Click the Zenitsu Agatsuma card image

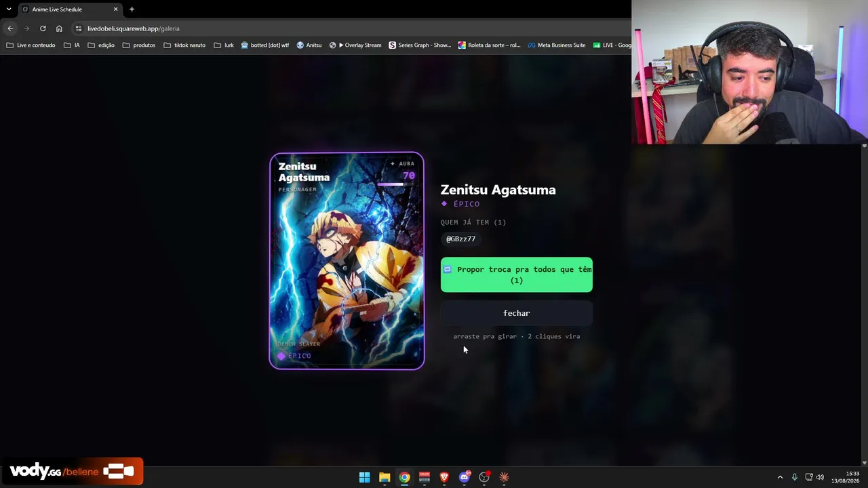tap(347, 261)
